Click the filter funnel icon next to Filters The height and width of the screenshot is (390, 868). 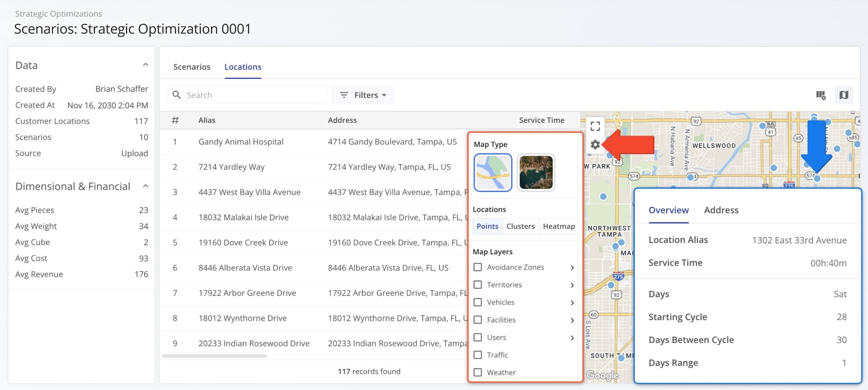(343, 95)
